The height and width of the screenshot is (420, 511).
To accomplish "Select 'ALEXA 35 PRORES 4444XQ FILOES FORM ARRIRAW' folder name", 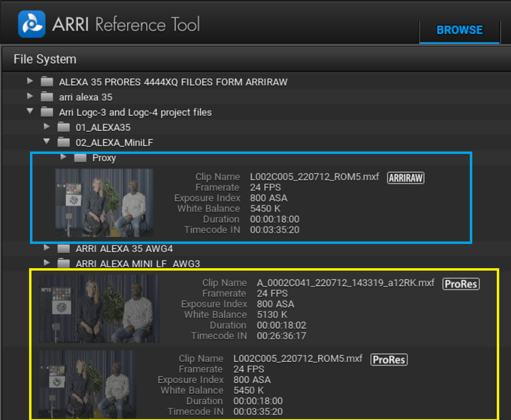I will point(173,82).
